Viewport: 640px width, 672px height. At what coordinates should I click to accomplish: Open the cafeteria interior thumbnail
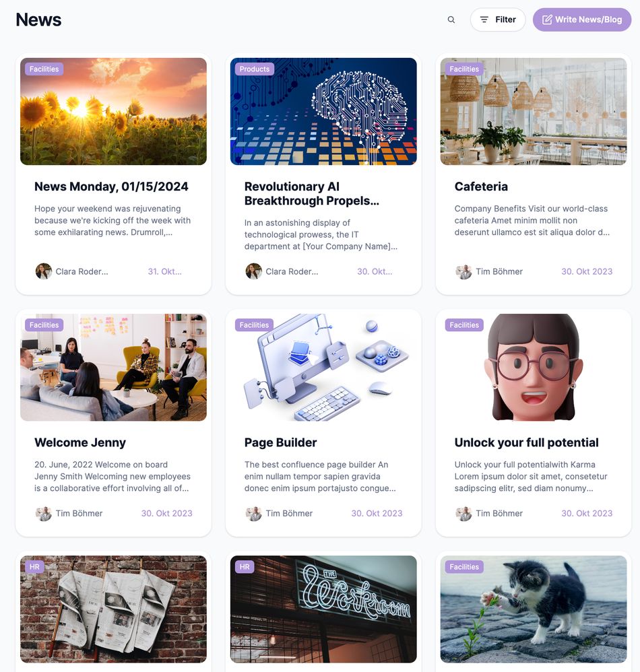[534, 111]
